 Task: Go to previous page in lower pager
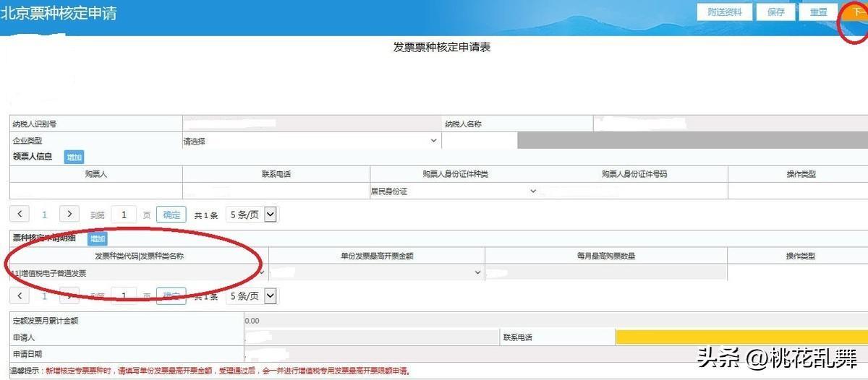[x=20, y=295]
